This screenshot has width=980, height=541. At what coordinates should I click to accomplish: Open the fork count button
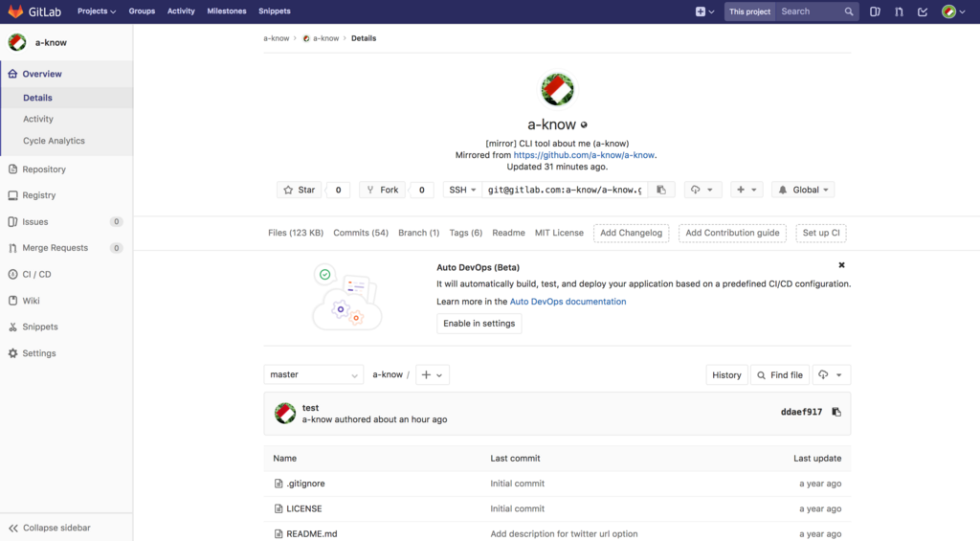[422, 190]
